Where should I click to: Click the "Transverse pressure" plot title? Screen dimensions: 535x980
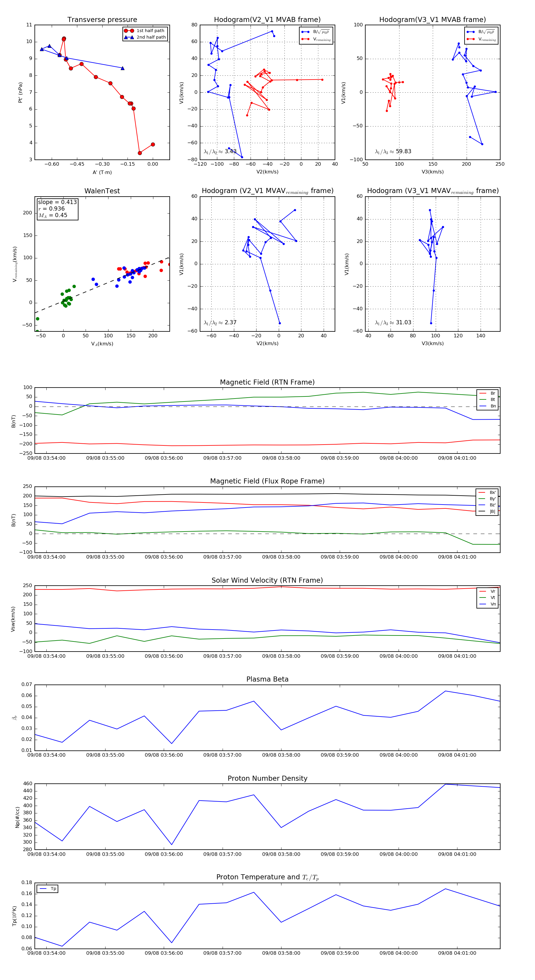[102, 20]
